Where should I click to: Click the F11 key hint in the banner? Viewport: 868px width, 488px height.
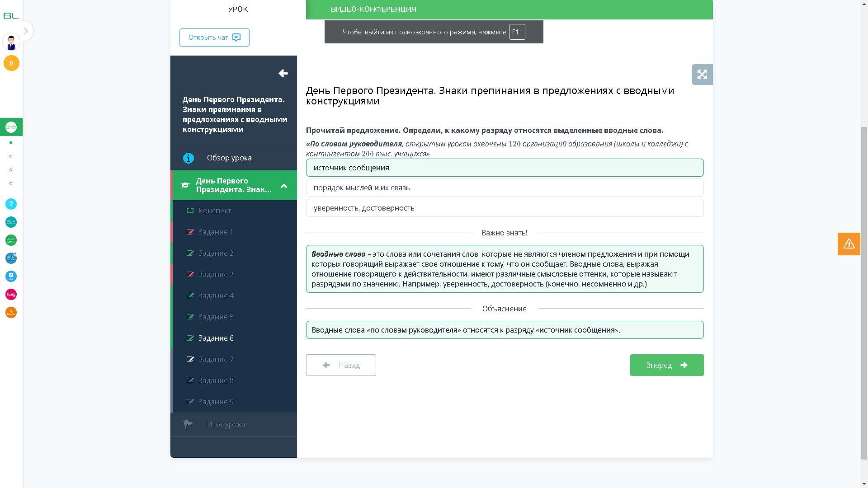(517, 32)
